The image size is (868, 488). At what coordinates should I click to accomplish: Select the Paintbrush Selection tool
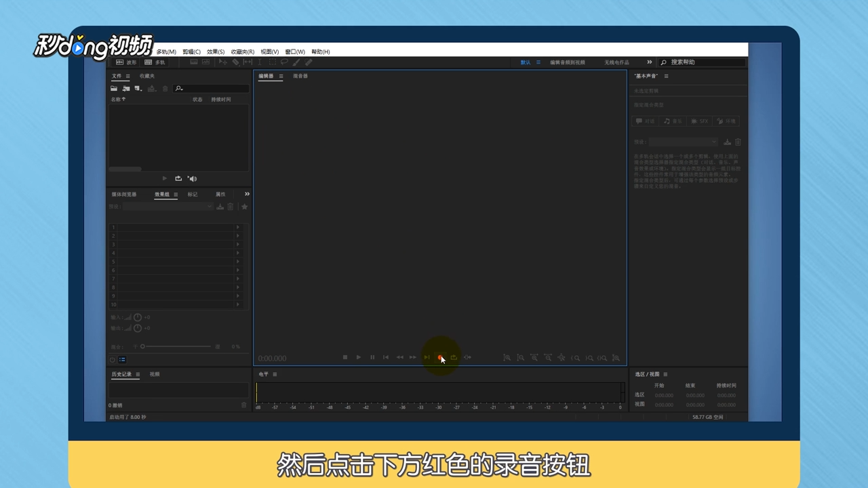296,62
